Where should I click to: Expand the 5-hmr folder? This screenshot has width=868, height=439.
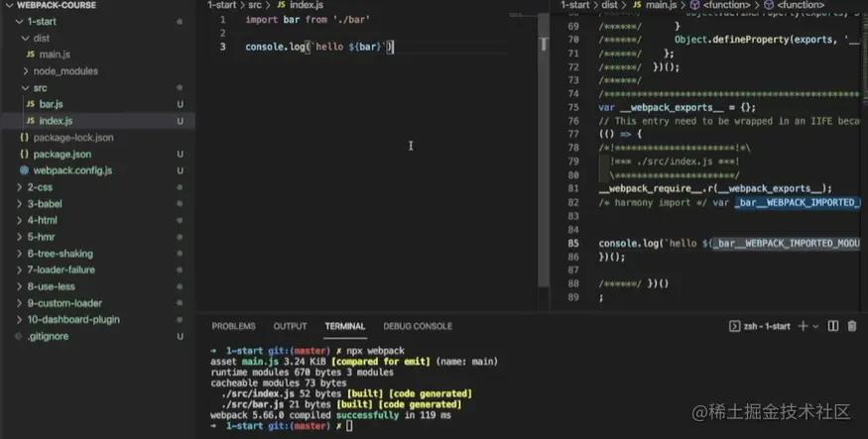click(20, 237)
